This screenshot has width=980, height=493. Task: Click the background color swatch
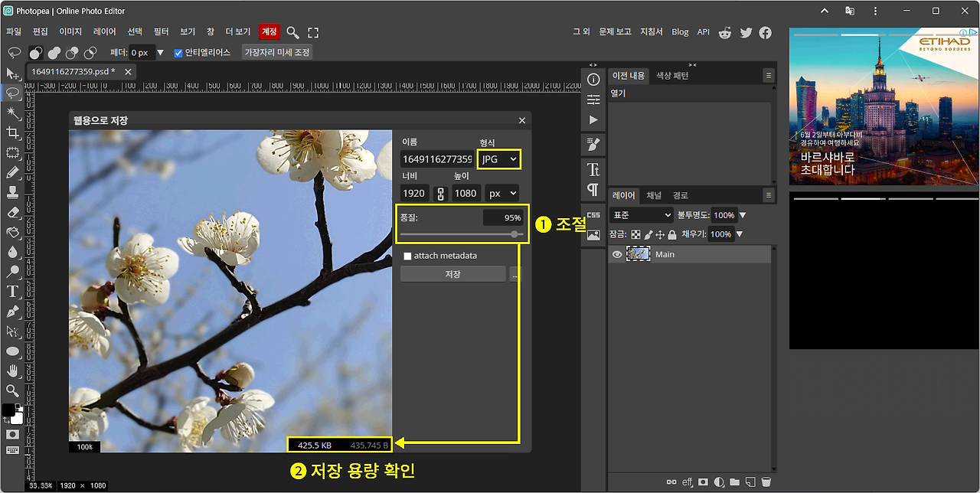click(x=18, y=418)
